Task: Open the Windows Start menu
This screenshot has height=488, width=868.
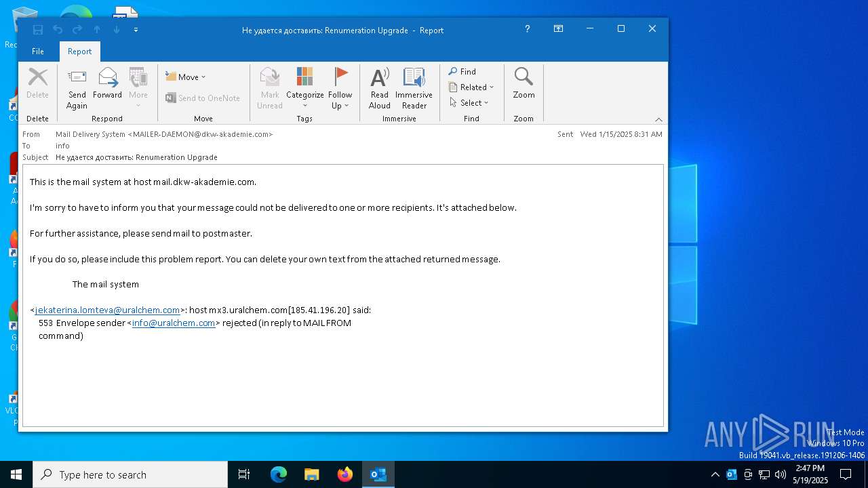Action: 16,474
